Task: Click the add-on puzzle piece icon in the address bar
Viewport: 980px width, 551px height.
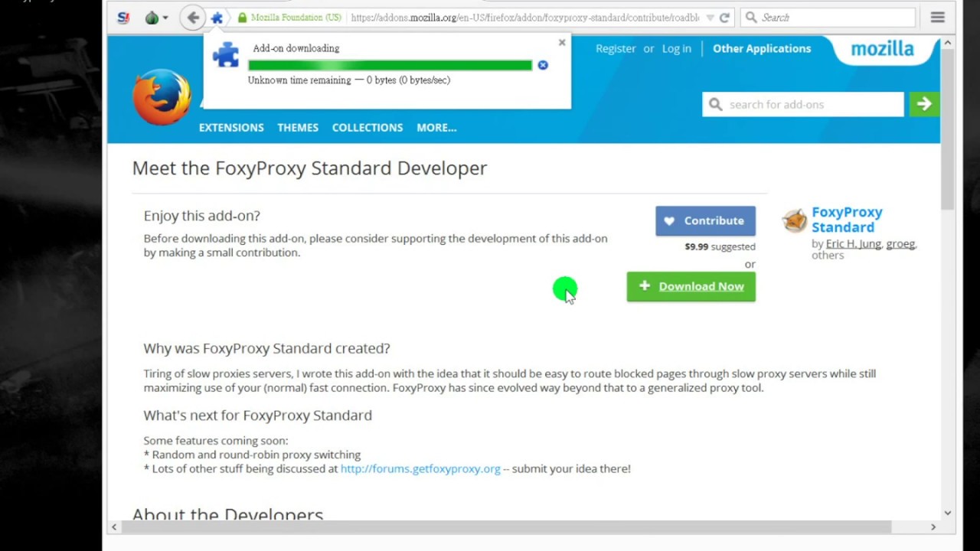Action: click(x=217, y=18)
